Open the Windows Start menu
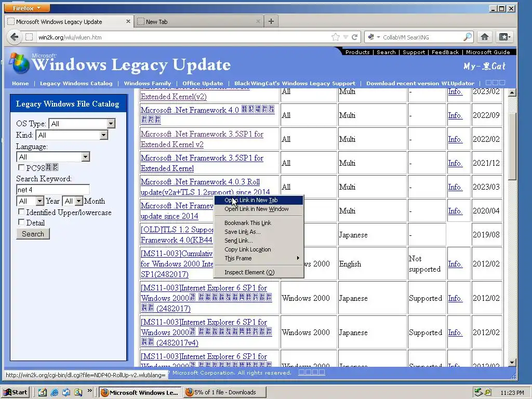This screenshot has width=532, height=399. [x=15, y=393]
